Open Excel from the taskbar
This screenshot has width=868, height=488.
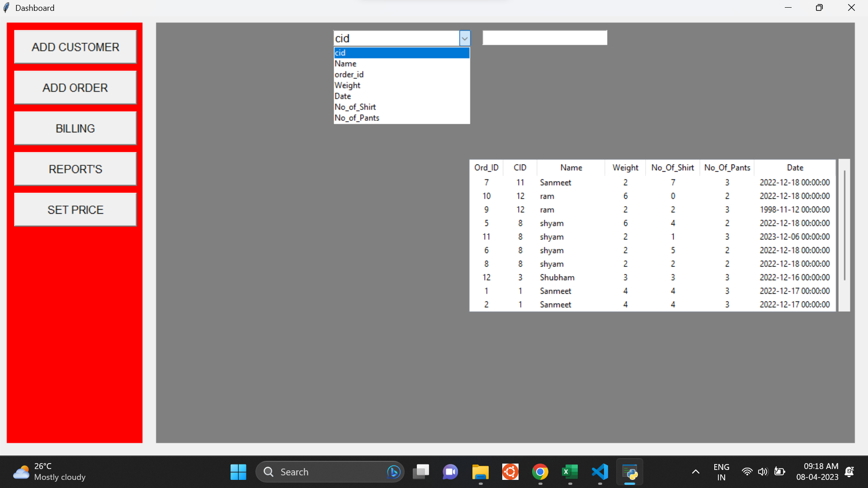[x=570, y=472]
